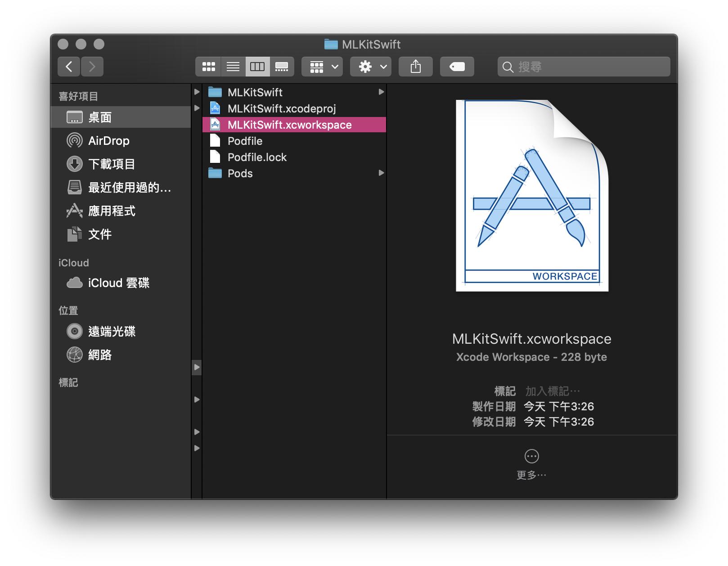
Task: Click the large workspace preview thumbnail
Action: click(532, 196)
